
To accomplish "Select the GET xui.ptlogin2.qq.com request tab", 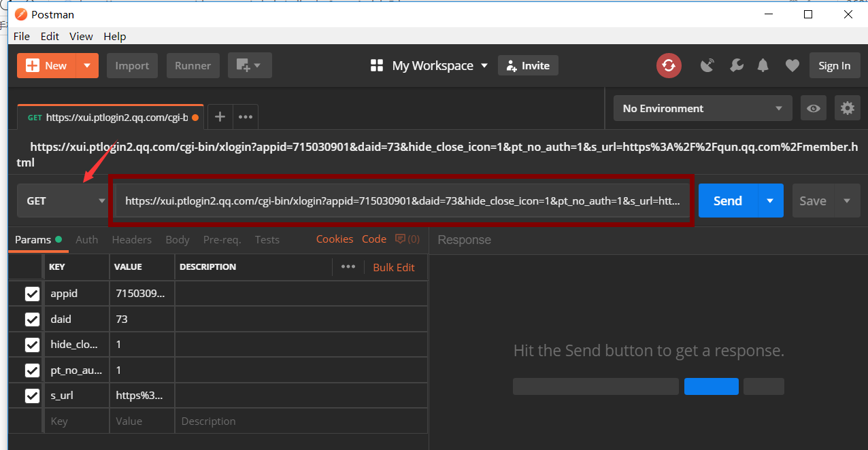I will [x=112, y=117].
